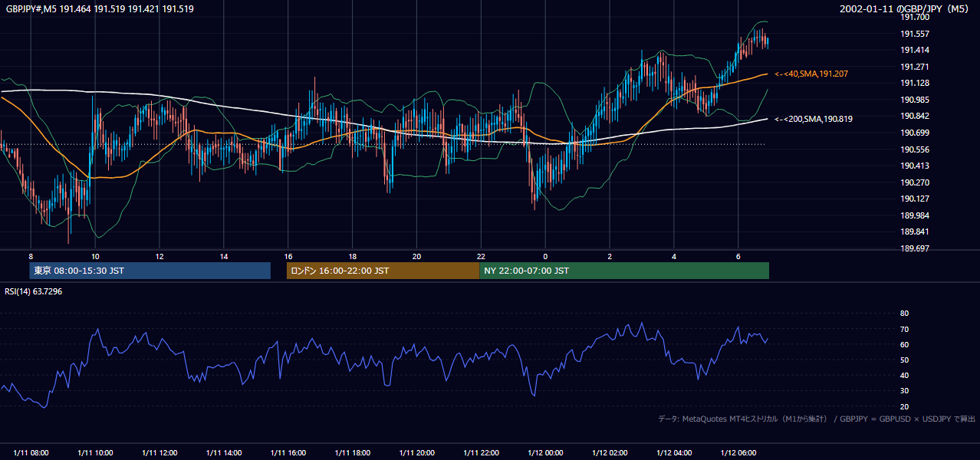
Task: Click bottom time label 1/11 14:00
Action: (x=224, y=453)
